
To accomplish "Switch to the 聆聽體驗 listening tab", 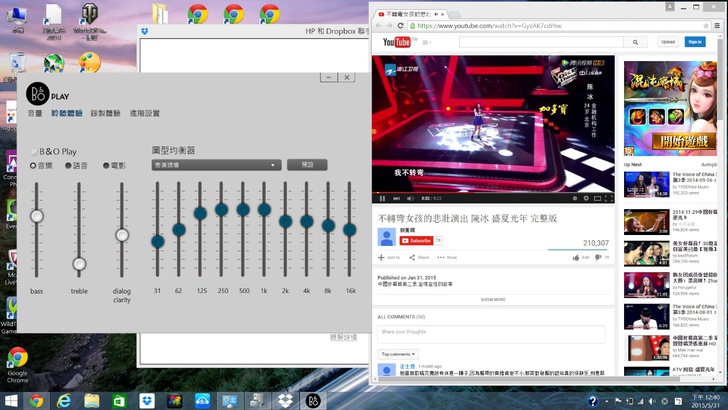I will 67,113.
